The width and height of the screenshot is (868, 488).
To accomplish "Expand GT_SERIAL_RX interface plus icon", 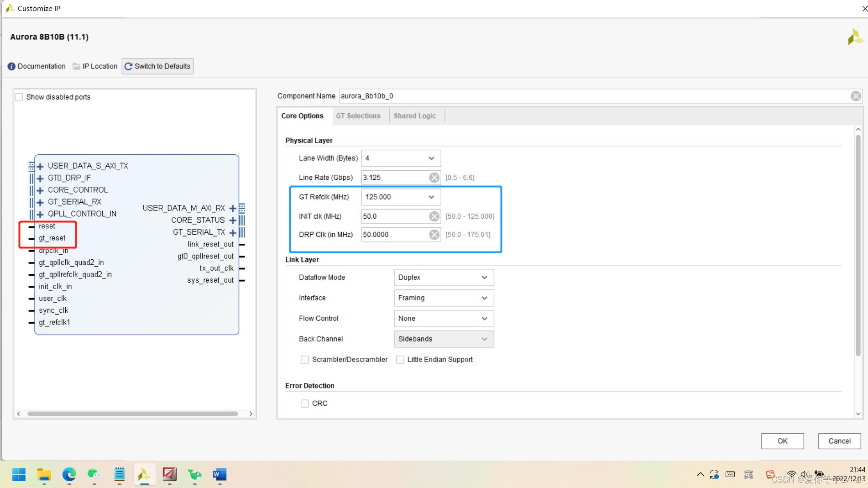I will (x=40, y=202).
